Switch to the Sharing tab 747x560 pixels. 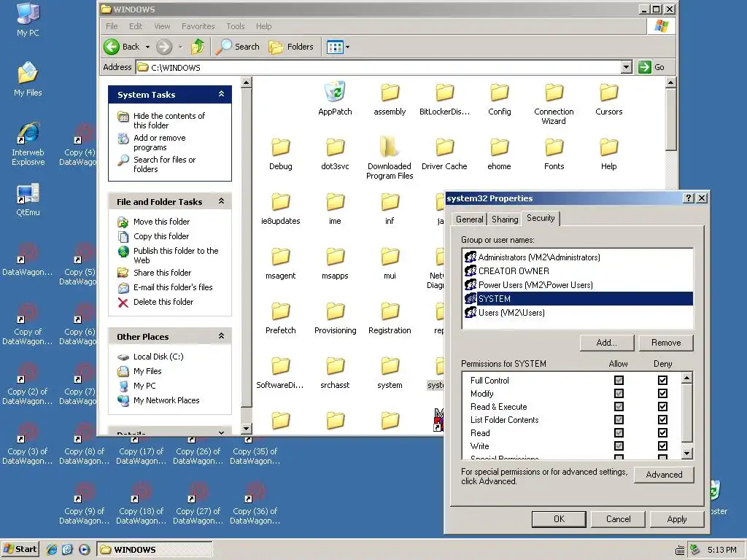(505, 219)
